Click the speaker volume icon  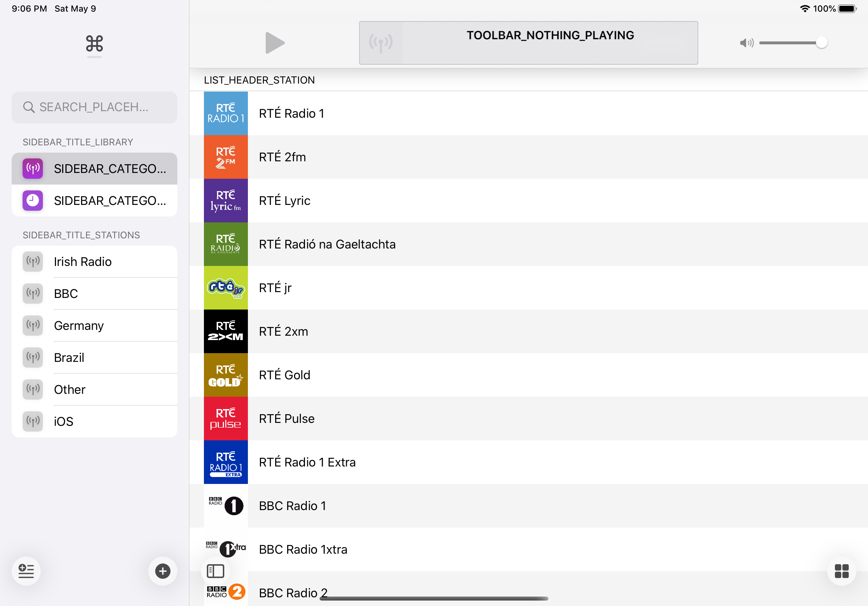pyautogui.click(x=746, y=43)
